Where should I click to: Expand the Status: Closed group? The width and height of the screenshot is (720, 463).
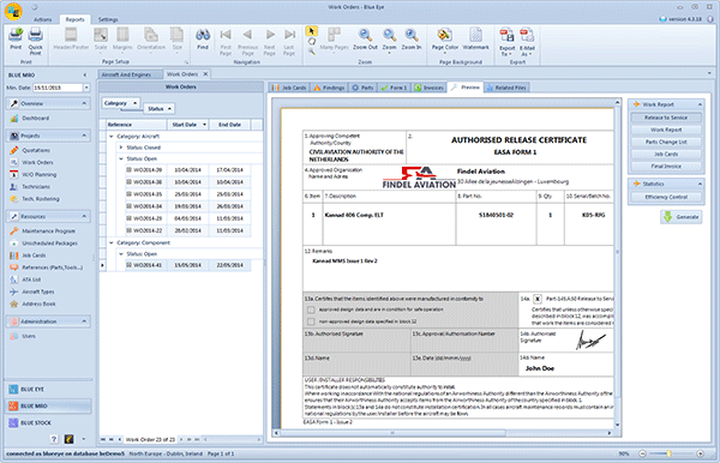point(121,147)
